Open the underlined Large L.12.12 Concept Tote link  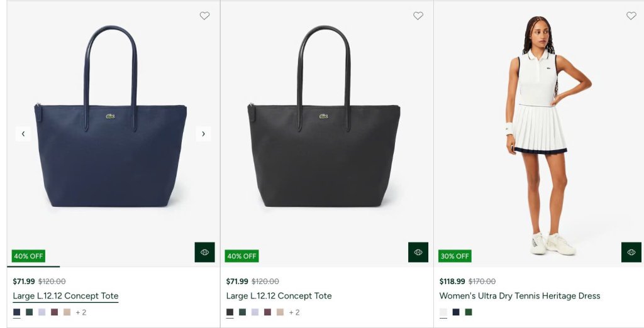(65, 296)
